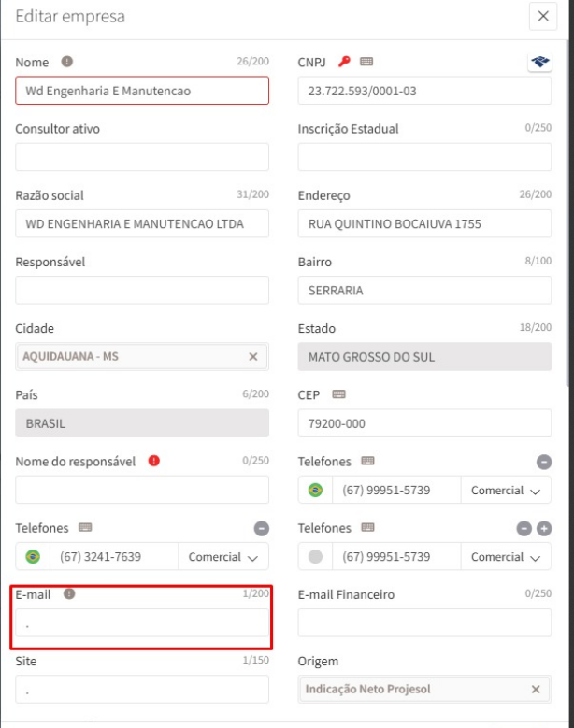Click the Consultor ativo input field
Viewport: 574px width, 728px height.
point(142,157)
